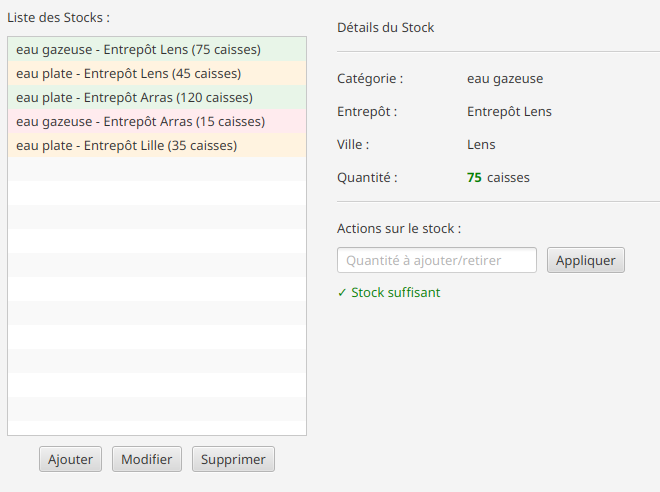Choose eau plate Entrepôt Arras 120 caisses
The image size is (660, 492).
[x=157, y=97]
